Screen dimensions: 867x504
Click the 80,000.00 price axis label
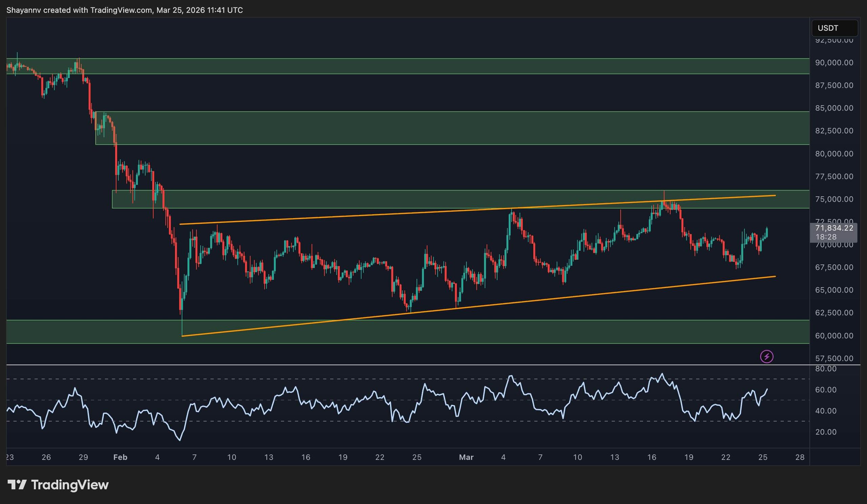[x=834, y=154]
